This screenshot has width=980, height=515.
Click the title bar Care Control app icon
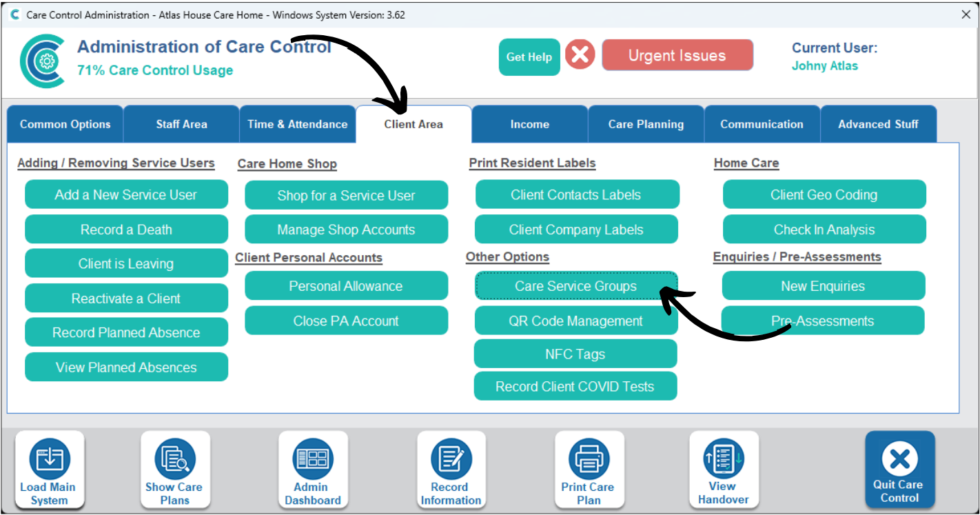pyautogui.click(x=15, y=14)
